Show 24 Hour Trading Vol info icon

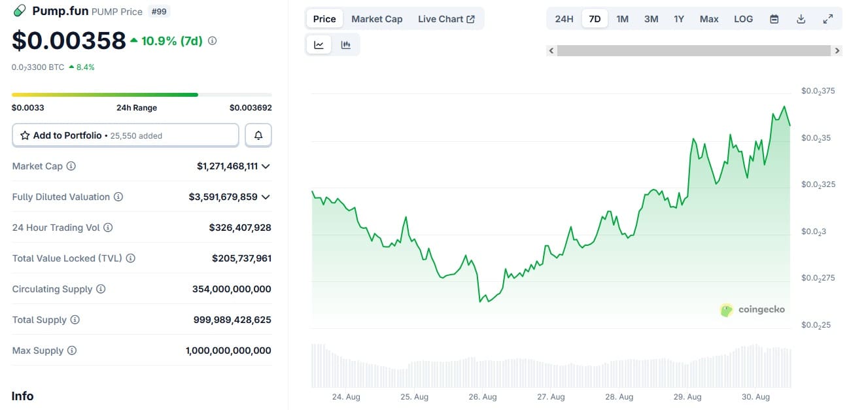(108, 228)
